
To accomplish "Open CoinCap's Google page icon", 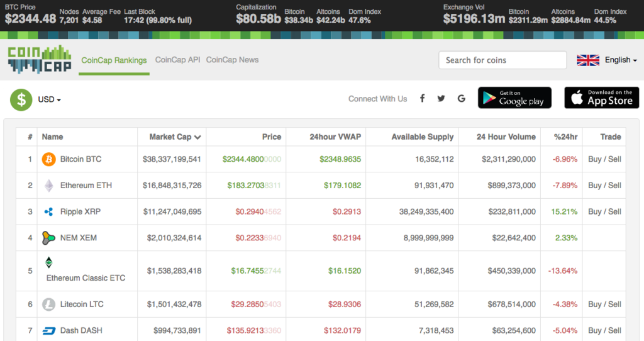I will coord(461,99).
